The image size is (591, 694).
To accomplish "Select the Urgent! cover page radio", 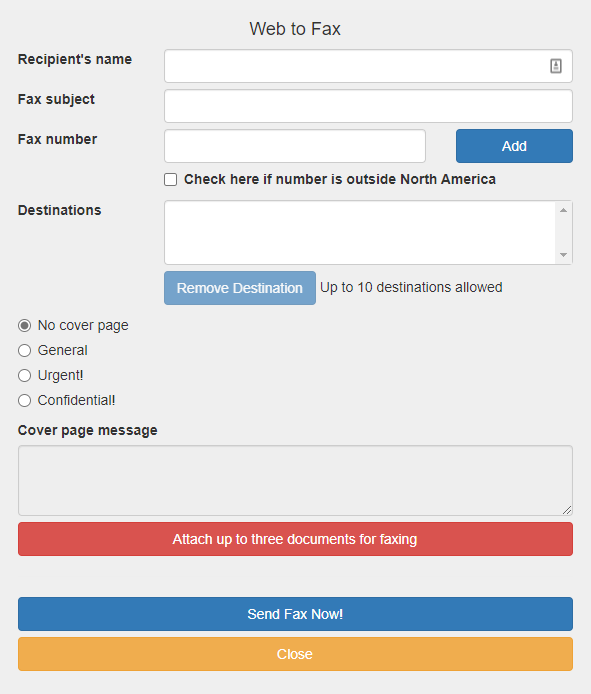I will [x=25, y=376].
